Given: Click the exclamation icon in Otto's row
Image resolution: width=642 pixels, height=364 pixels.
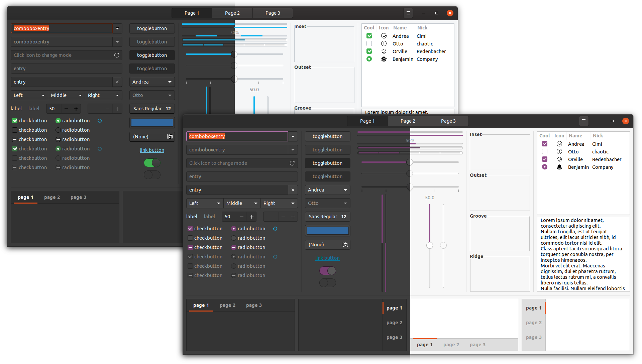Looking at the screenshot, I should pos(559,151).
